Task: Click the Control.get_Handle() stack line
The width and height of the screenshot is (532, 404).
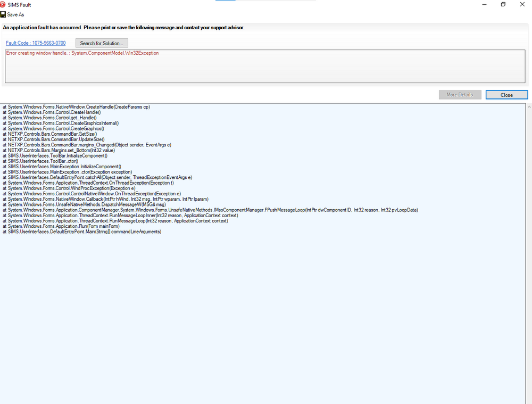Action: [49, 118]
